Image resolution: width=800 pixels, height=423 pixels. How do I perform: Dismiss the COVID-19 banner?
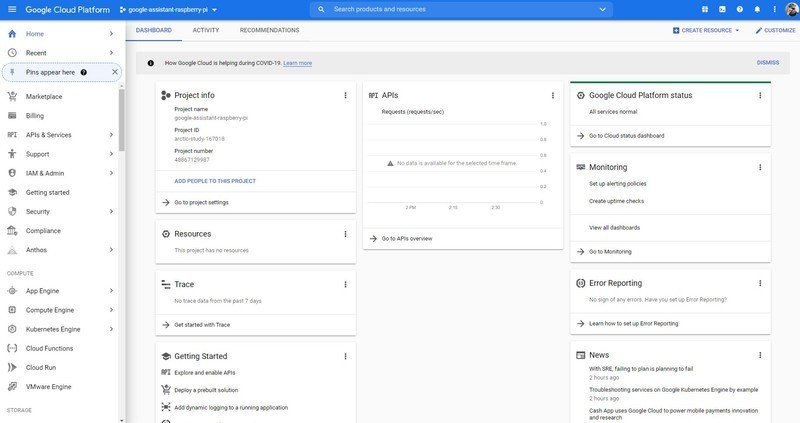tap(767, 62)
